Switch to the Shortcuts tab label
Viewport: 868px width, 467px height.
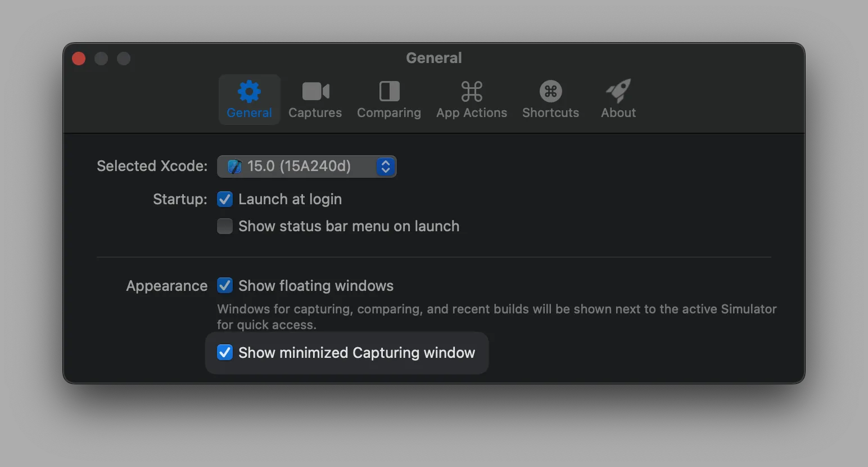[x=550, y=113]
